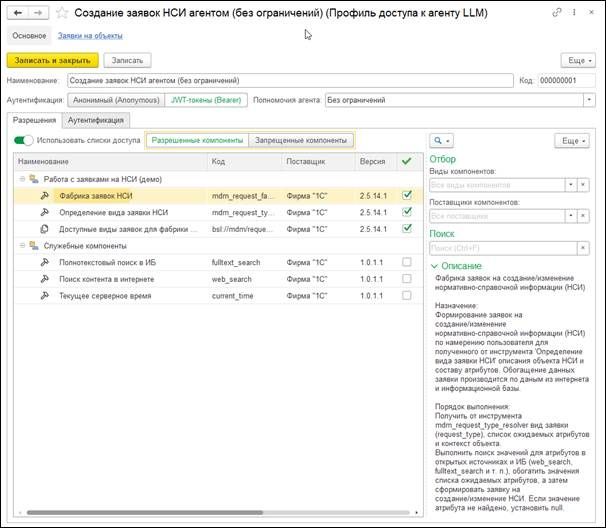Copy link using the chain icon
The height and width of the screenshot is (528, 606).
(556, 13)
